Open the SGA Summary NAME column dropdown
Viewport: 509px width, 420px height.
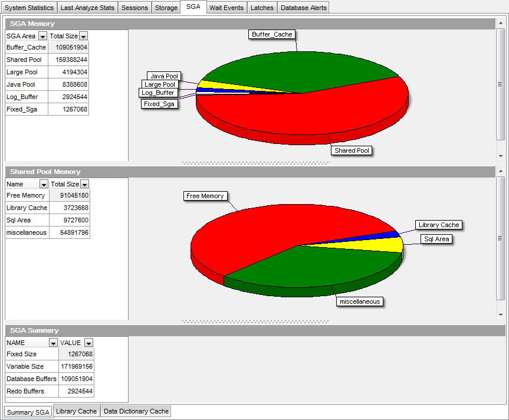53,343
